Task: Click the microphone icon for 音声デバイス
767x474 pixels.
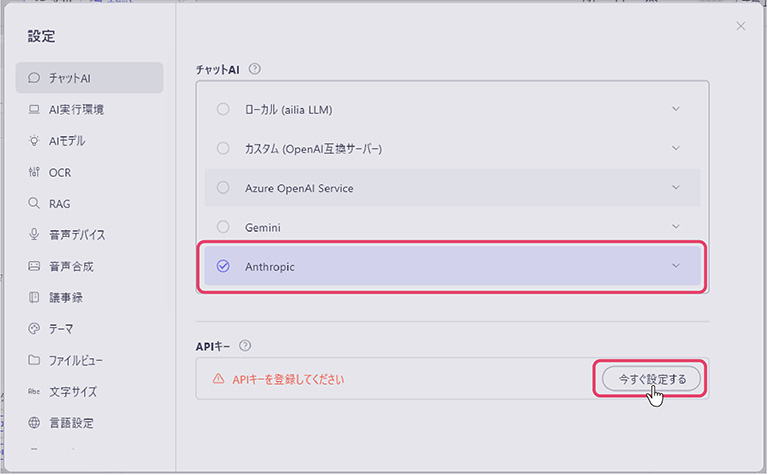Action: pyautogui.click(x=34, y=235)
